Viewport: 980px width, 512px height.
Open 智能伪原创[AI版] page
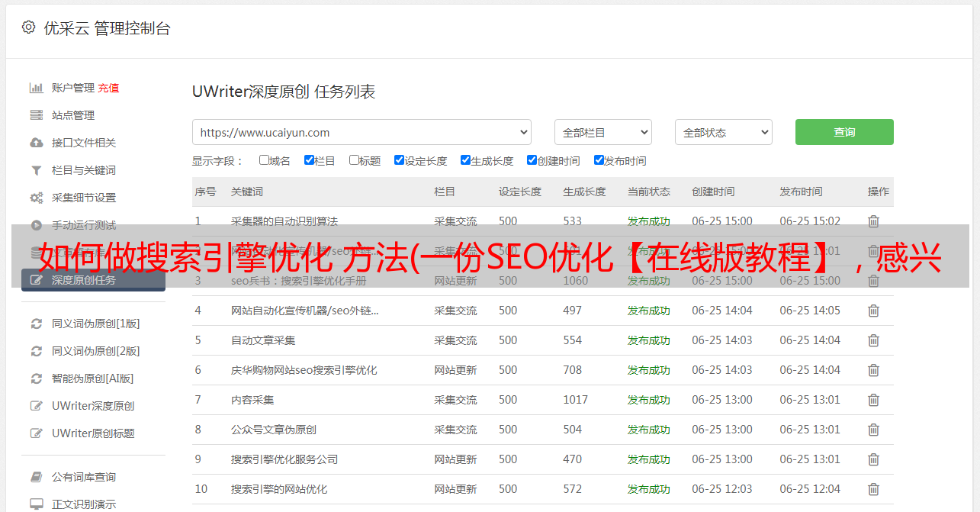pyautogui.click(x=93, y=378)
